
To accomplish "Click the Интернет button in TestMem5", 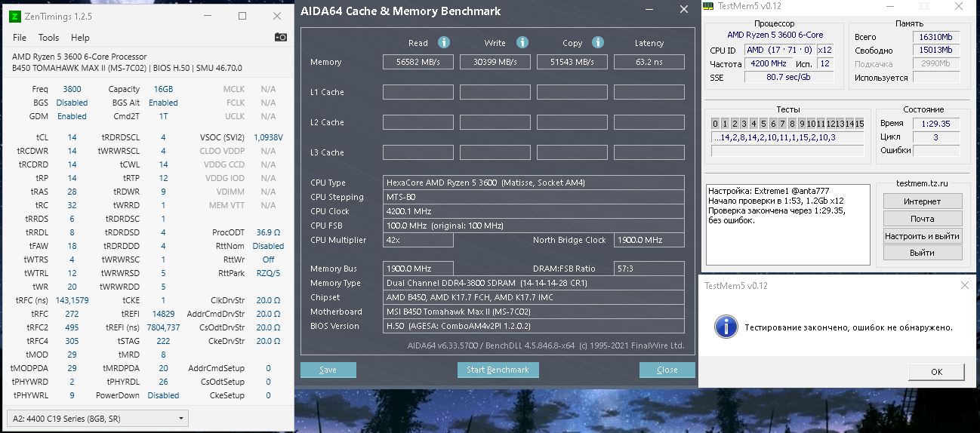I will [x=923, y=201].
